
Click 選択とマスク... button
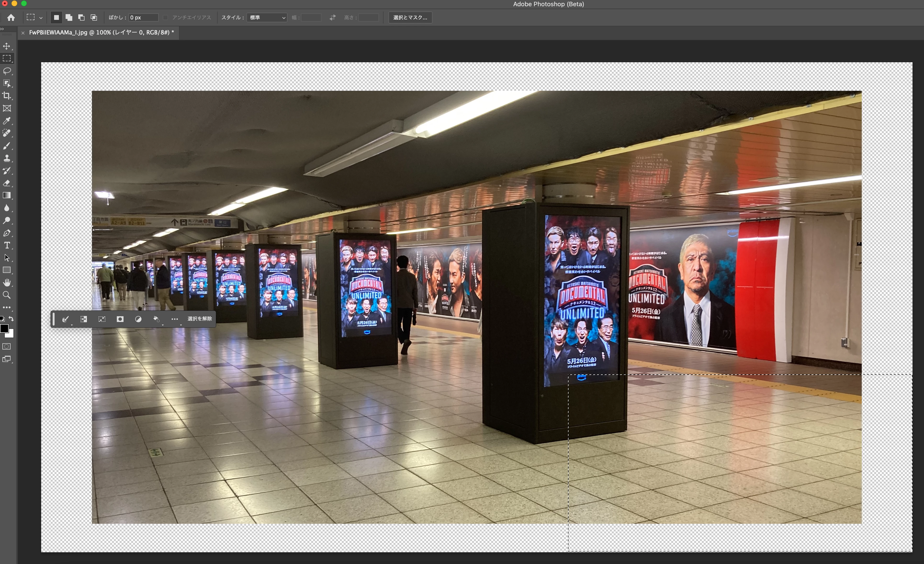(410, 17)
